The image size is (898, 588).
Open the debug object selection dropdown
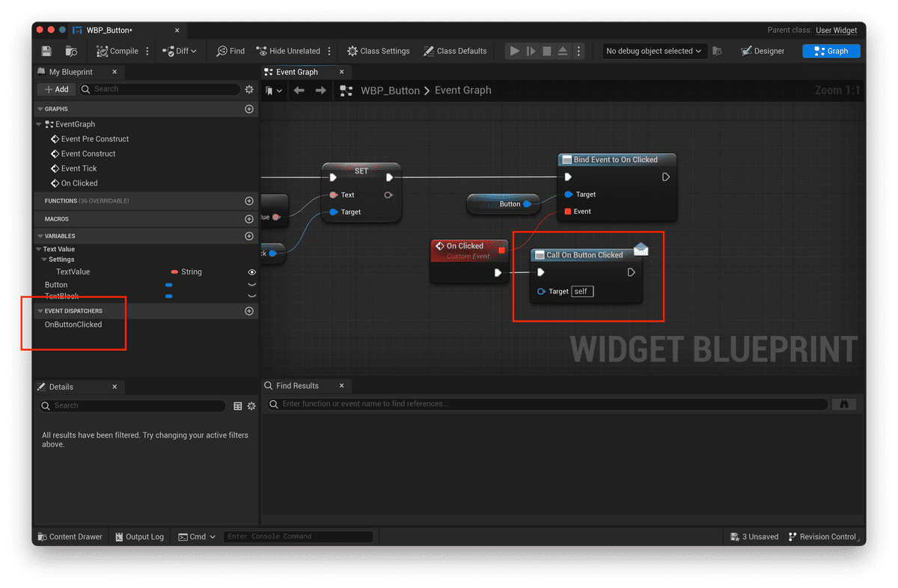[x=655, y=51]
